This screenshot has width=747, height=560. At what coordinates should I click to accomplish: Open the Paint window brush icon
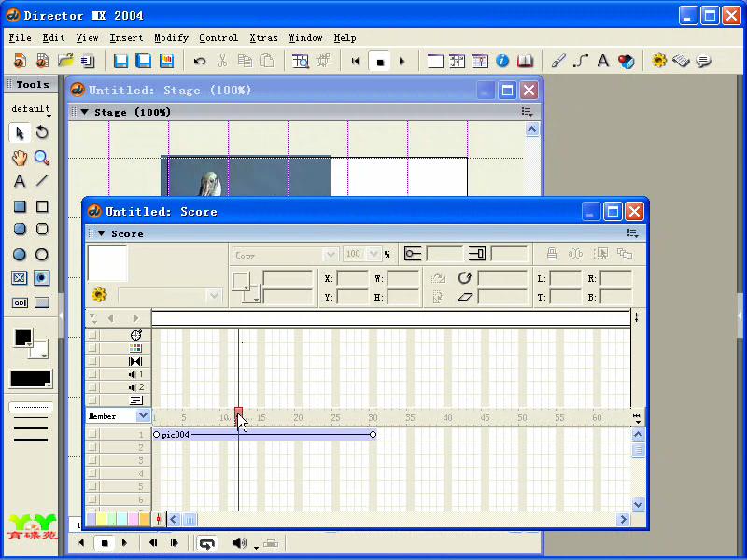pyautogui.click(x=557, y=61)
